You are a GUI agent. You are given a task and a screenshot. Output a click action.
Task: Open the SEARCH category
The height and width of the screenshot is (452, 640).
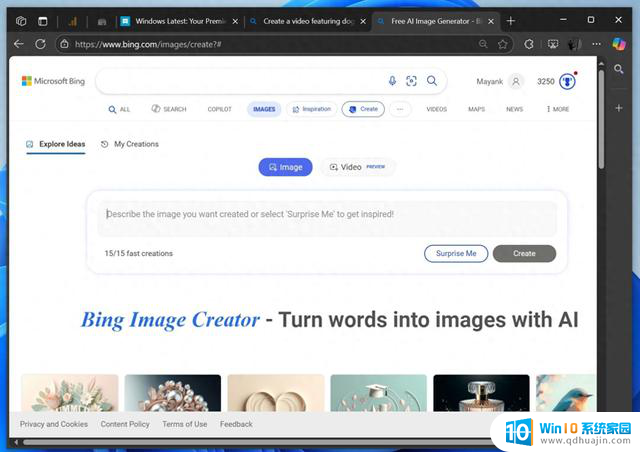(x=169, y=109)
